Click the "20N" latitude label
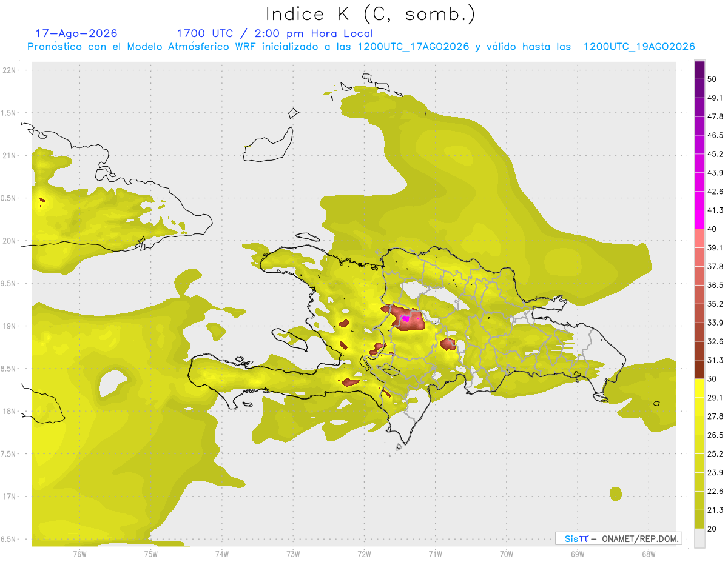728x562 pixels. coord(10,241)
